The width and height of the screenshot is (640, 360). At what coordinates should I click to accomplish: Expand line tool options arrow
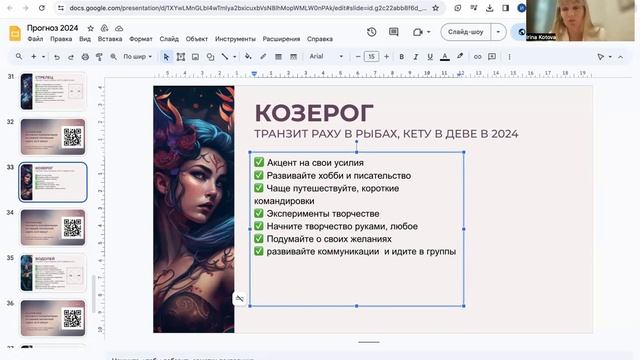pos(234,57)
